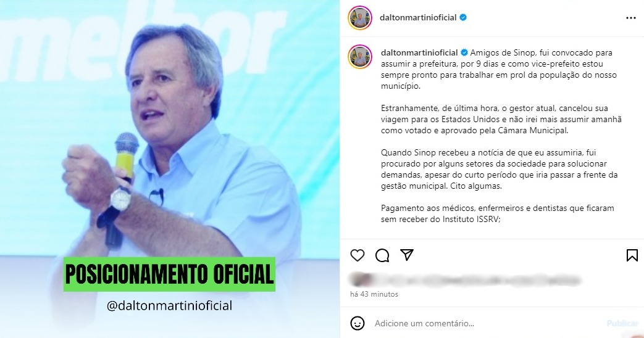
Task: Open daltonmartinioficial username in header
Action: pos(418,18)
